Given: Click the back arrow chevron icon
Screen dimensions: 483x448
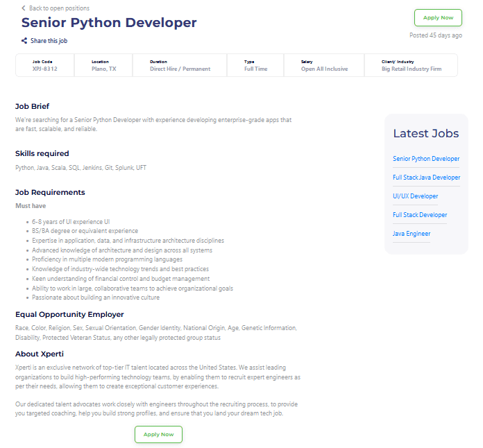Looking at the screenshot, I should [x=24, y=8].
